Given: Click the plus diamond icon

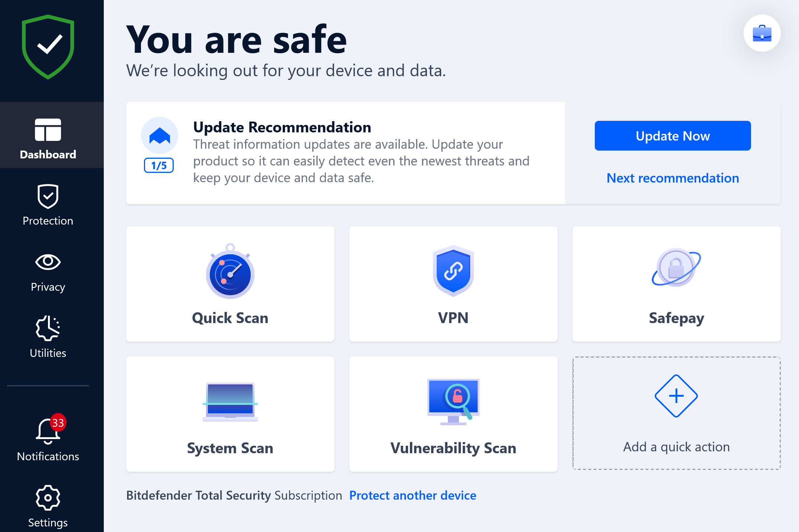Looking at the screenshot, I should (676, 396).
